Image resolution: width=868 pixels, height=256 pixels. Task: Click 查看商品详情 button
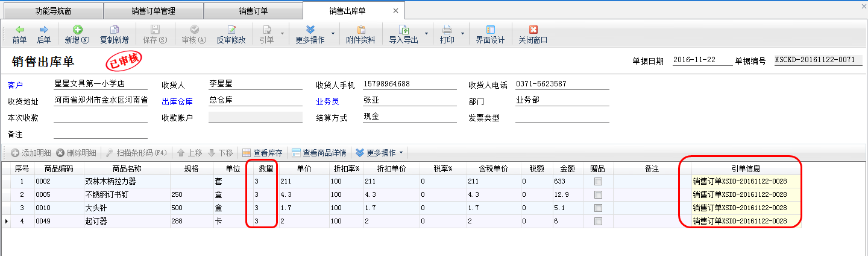click(x=320, y=152)
